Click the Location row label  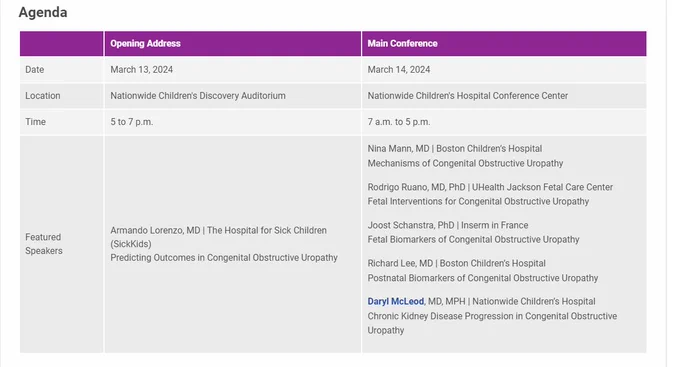click(42, 95)
